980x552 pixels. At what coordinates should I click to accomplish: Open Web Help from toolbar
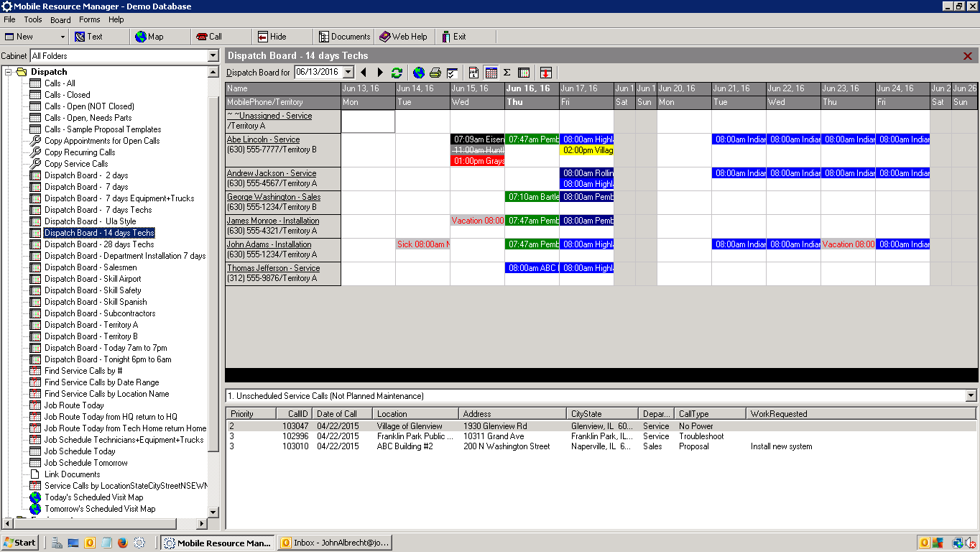(404, 37)
